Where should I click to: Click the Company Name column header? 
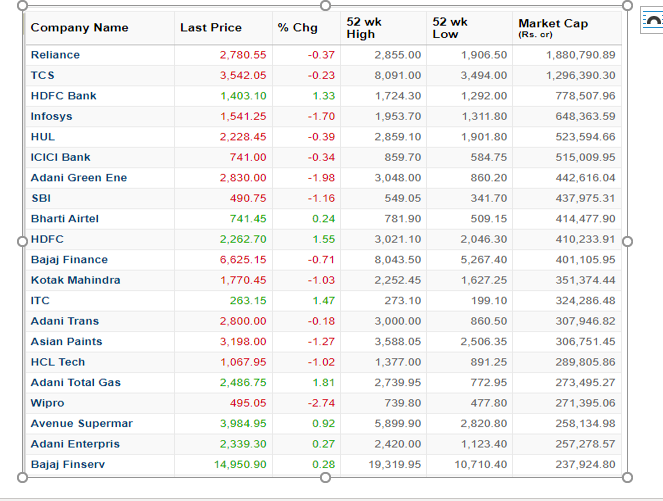point(79,27)
